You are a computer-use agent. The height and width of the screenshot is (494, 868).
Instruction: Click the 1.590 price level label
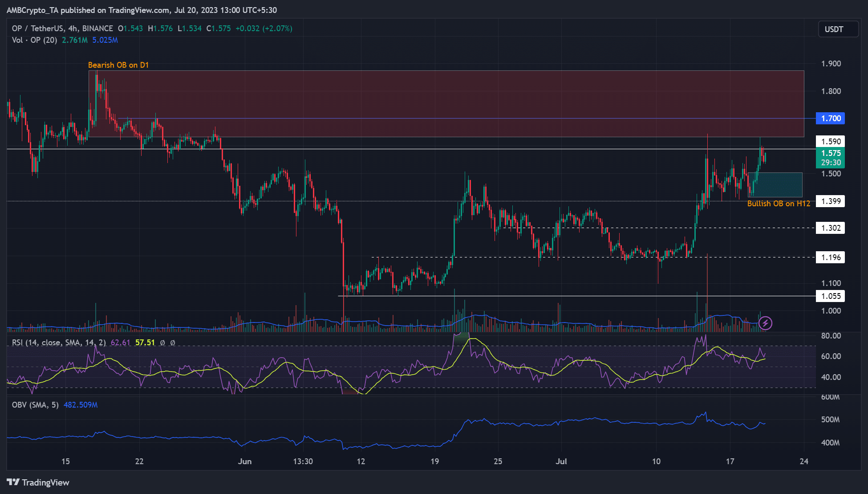(830, 142)
